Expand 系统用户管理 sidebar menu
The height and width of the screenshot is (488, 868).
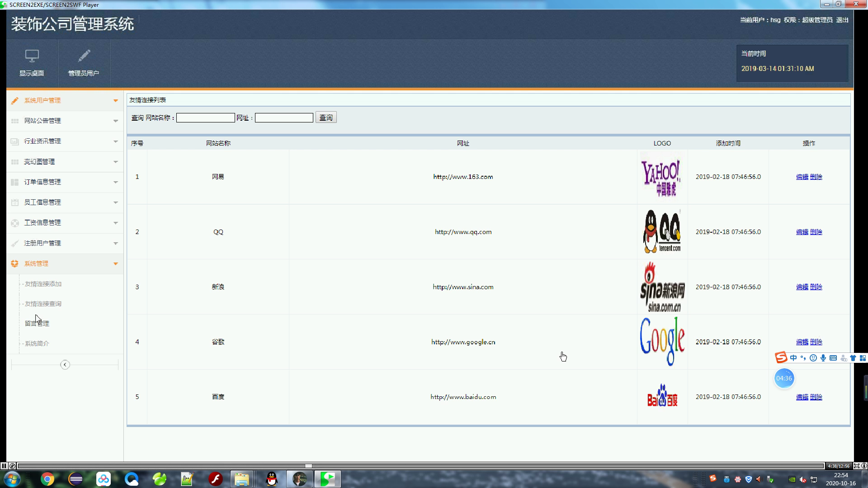click(65, 100)
